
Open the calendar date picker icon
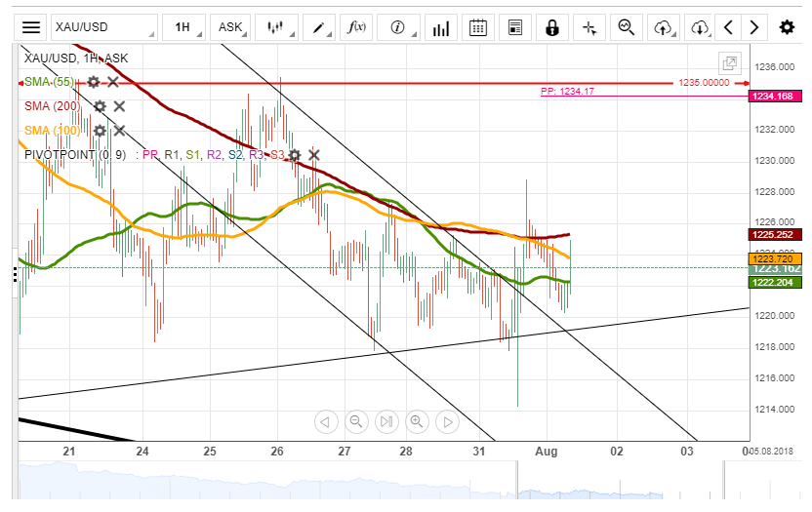click(478, 27)
